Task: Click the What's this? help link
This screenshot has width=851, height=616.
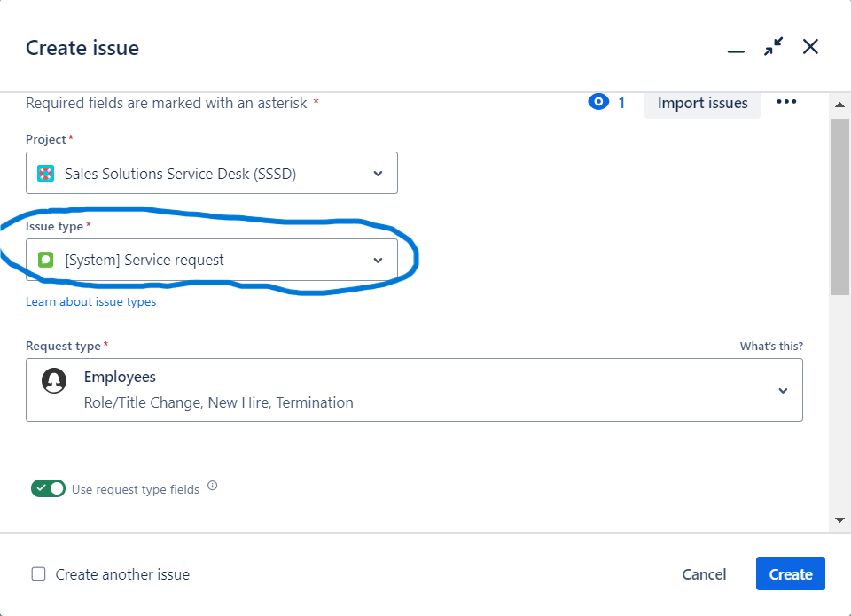Action: click(771, 347)
